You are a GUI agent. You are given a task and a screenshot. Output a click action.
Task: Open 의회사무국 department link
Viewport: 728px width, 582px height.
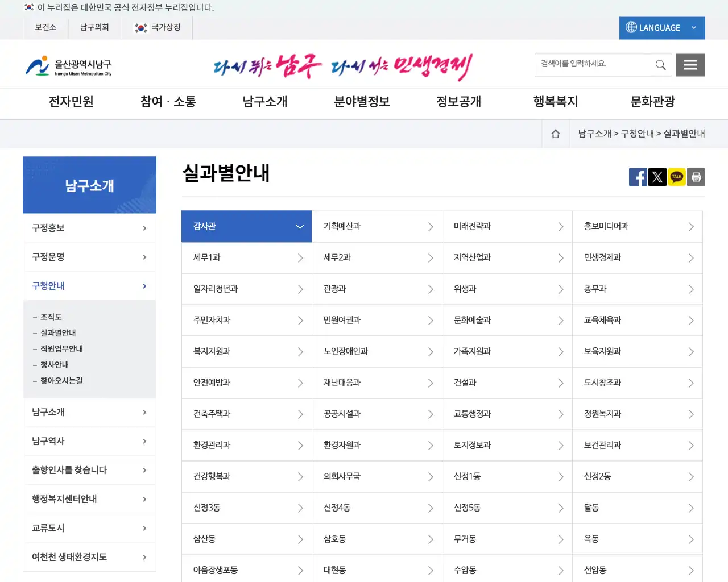[x=377, y=476]
